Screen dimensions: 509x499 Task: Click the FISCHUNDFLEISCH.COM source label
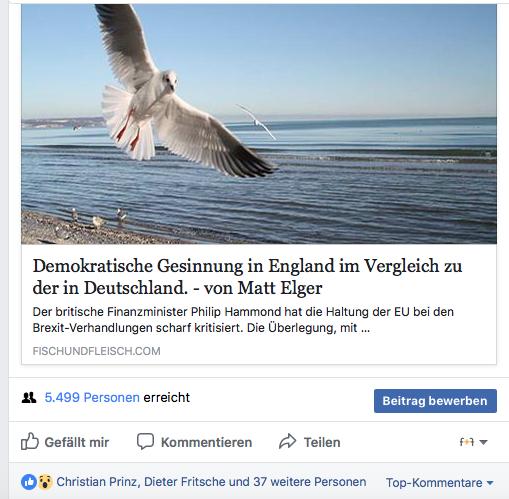(96, 351)
